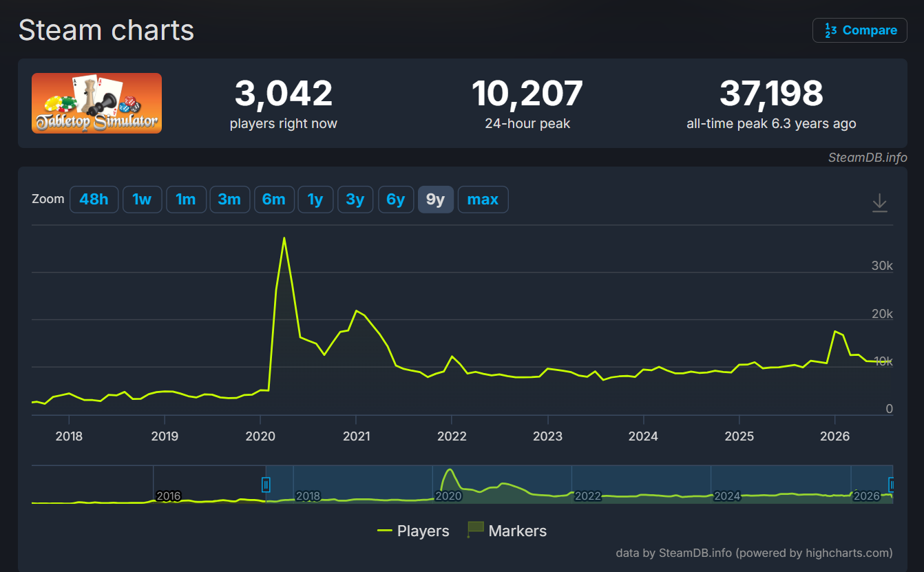Click the 2022 x-axis label
924x572 pixels.
[x=452, y=436]
